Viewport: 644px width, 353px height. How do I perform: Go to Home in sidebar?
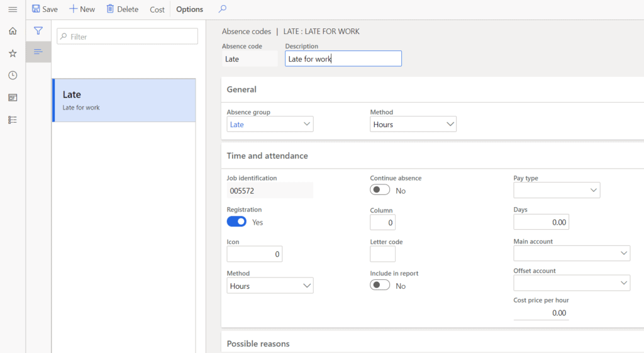click(x=13, y=31)
